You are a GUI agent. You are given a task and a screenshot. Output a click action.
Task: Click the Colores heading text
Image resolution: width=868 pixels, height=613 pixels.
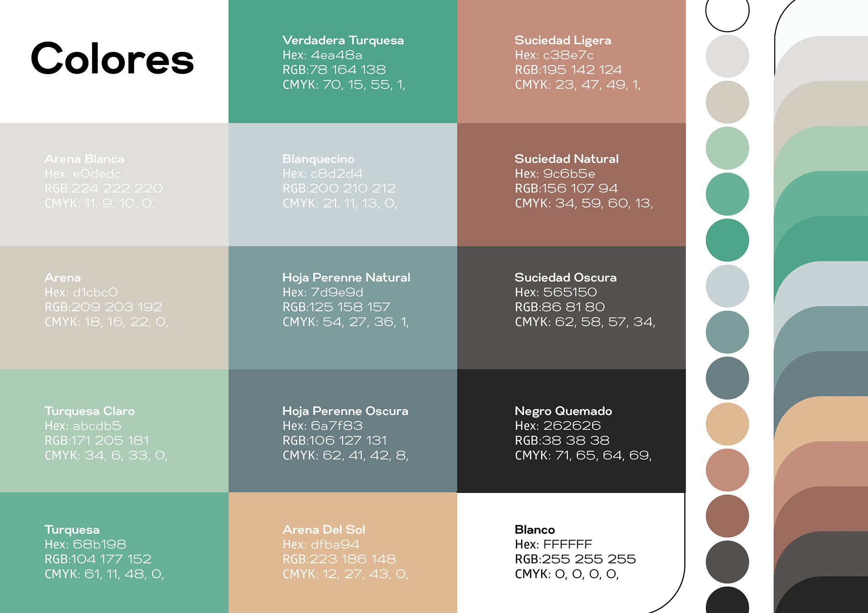(x=112, y=59)
